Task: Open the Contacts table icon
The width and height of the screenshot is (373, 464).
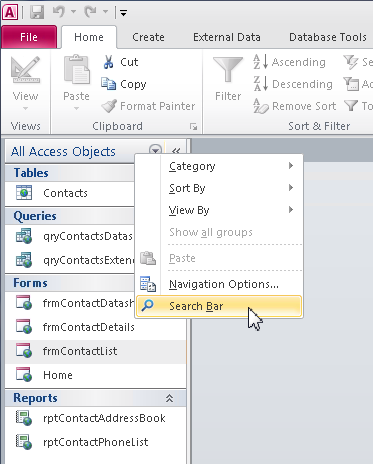Action: pos(24,193)
